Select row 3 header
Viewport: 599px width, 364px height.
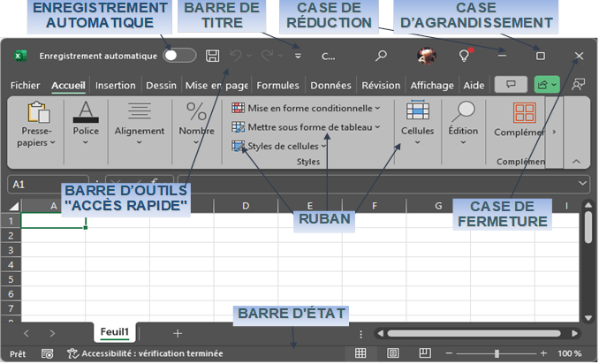tap(11, 250)
